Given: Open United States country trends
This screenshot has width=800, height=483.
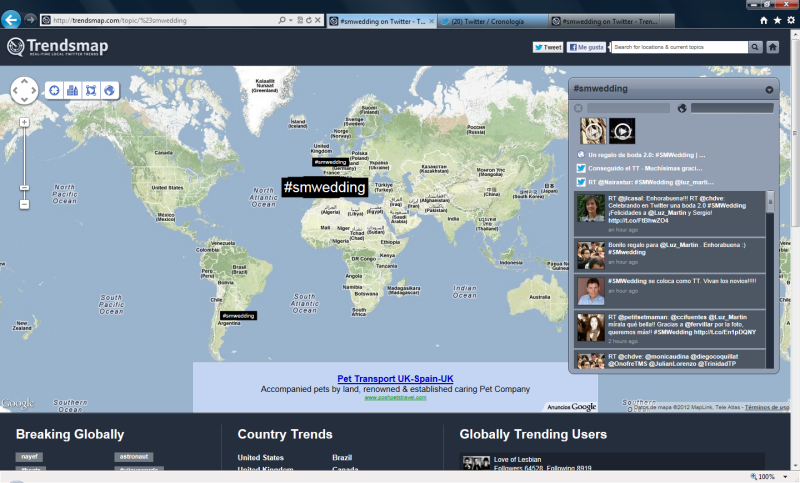Looking at the screenshot, I should [x=260, y=457].
